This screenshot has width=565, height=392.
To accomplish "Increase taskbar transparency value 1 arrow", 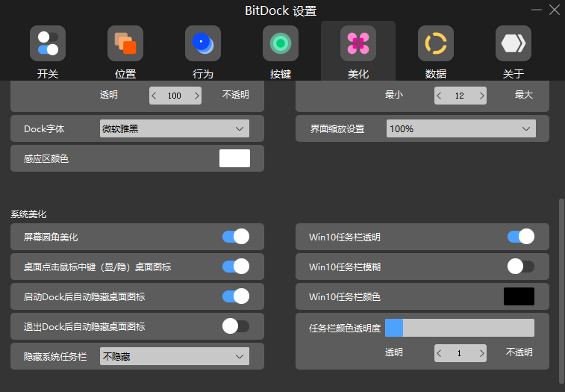I will click(481, 353).
